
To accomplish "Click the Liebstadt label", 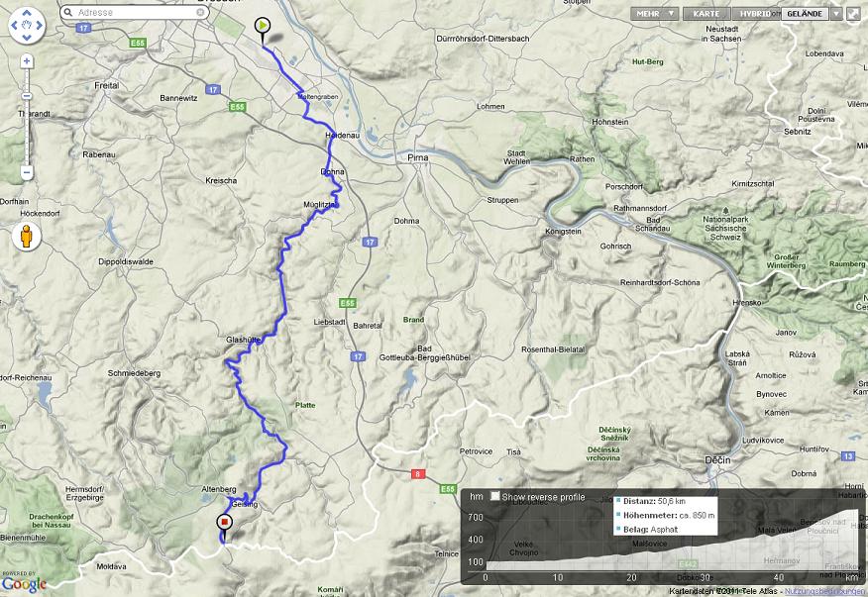I will (329, 322).
